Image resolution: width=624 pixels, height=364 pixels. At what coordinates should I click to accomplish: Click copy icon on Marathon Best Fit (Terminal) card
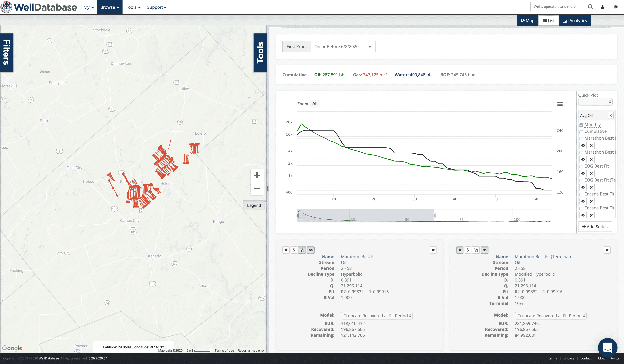pos(475,250)
